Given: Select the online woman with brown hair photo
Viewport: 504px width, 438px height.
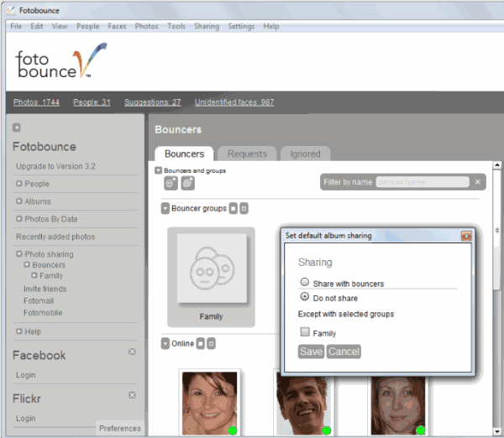Looking at the screenshot, I should [x=209, y=403].
